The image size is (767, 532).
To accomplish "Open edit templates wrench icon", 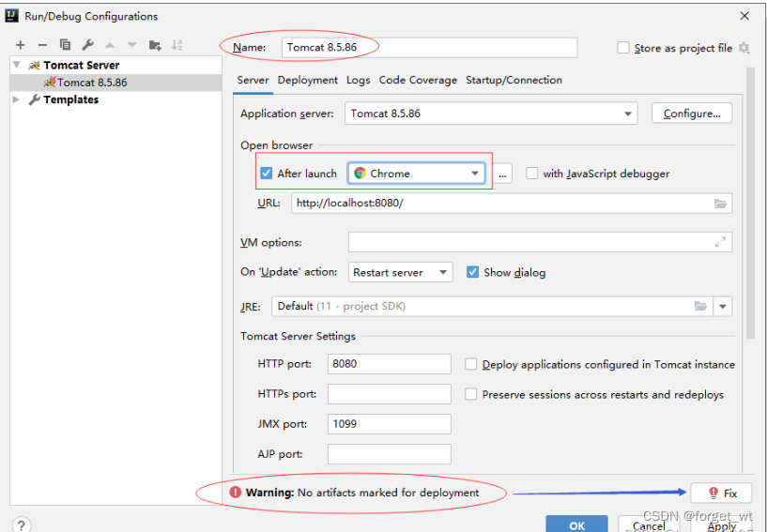I will [x=87, y=45].
